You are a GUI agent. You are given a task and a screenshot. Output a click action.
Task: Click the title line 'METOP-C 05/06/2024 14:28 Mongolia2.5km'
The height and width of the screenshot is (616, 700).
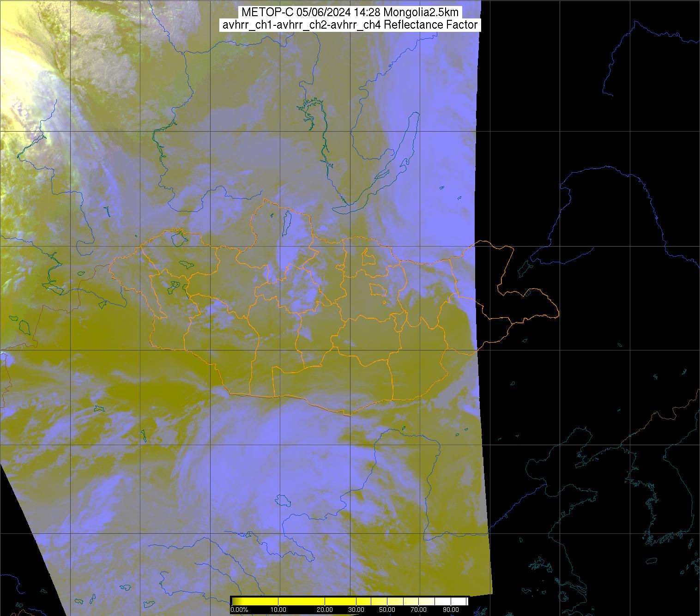tap(350, 12)
